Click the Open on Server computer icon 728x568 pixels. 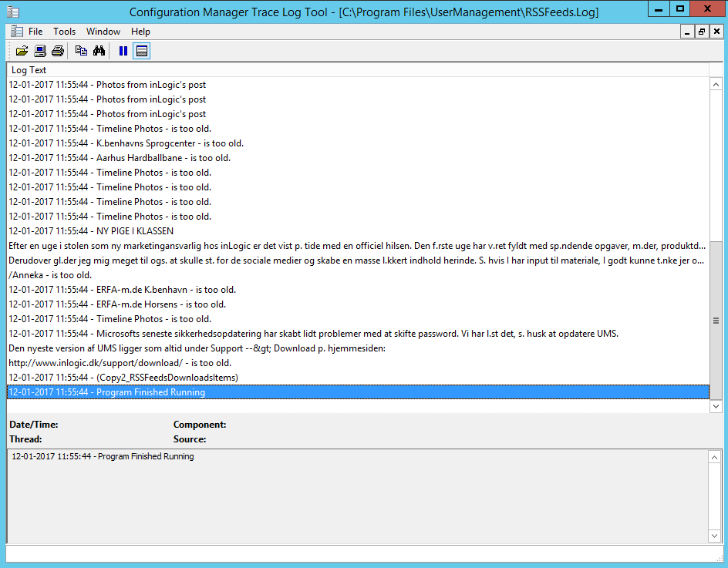[x=39, y=51]
